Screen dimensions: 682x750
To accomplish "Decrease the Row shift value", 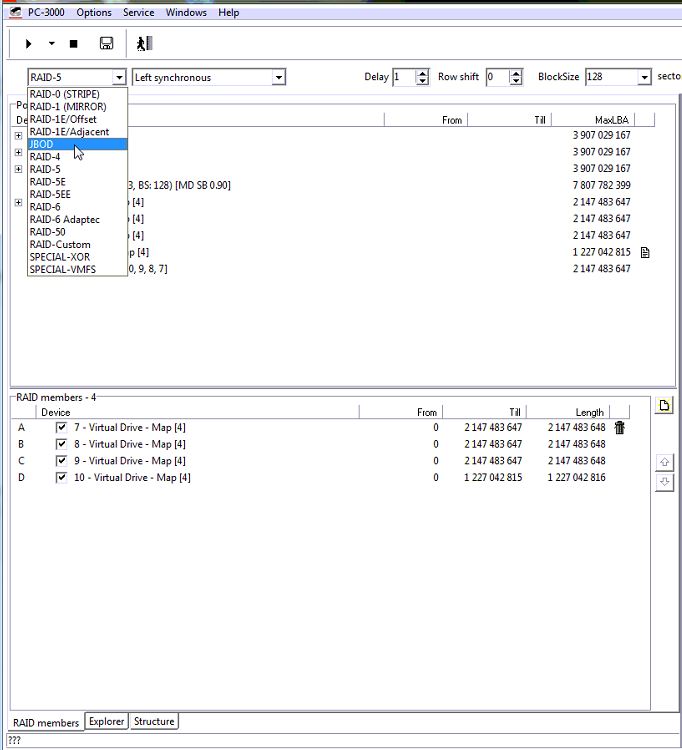I will click(x=515, y=81).
